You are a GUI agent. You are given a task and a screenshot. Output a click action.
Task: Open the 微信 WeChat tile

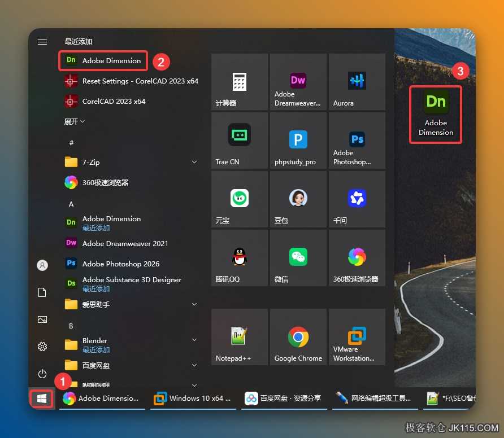[x=298, y=258]
